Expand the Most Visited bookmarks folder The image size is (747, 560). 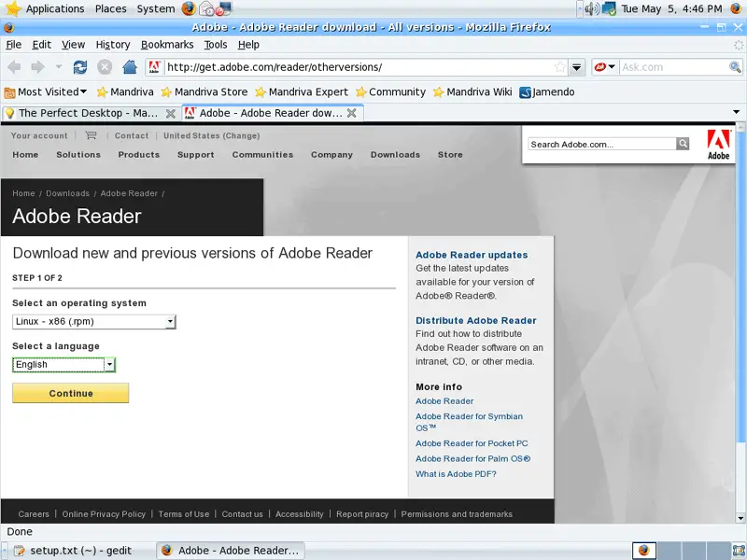pyautogui.click(x=46, y=91)
